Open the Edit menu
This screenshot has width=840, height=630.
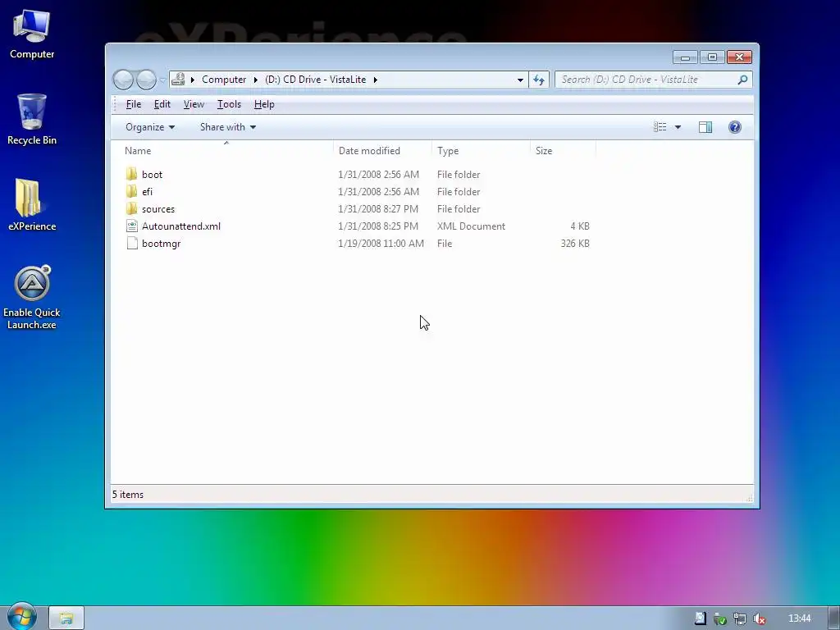(162, 104)
